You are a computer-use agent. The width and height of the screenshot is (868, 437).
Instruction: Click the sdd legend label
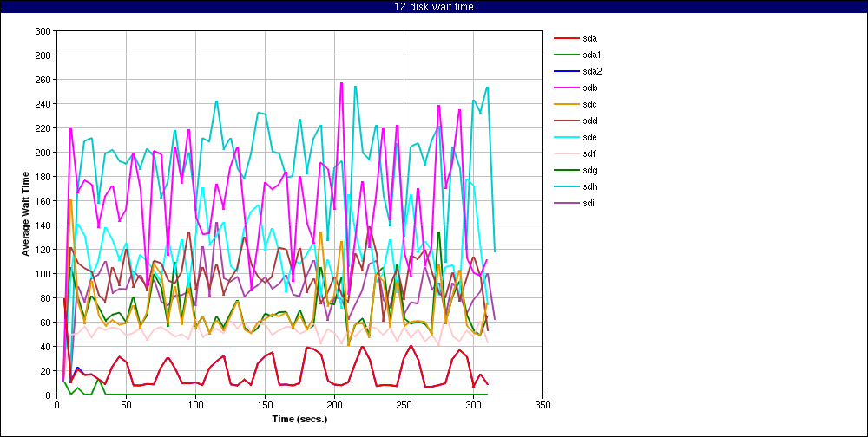589,121
